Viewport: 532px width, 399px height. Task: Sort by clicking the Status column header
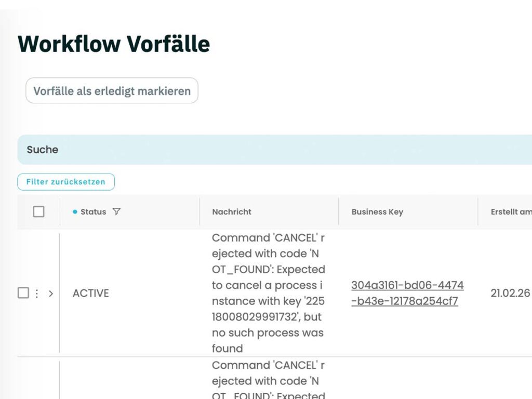pyautogui.click(x=94, y=211)
